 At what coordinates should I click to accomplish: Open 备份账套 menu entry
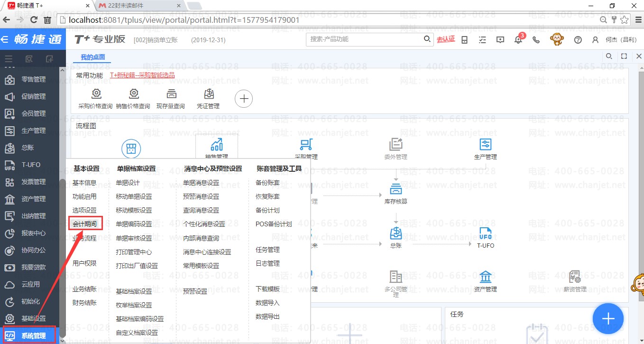pos(267,183)
